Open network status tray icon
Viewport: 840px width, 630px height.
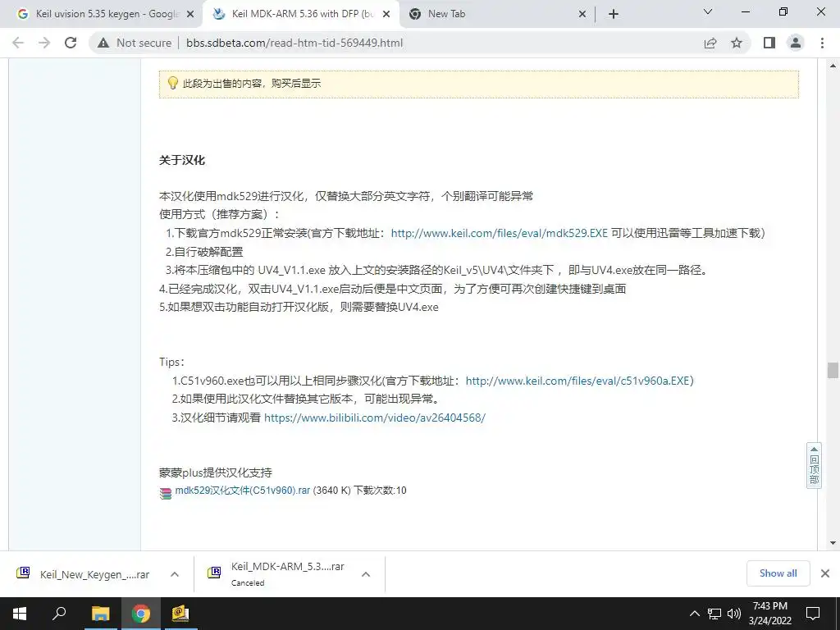(x=714, y=614)
